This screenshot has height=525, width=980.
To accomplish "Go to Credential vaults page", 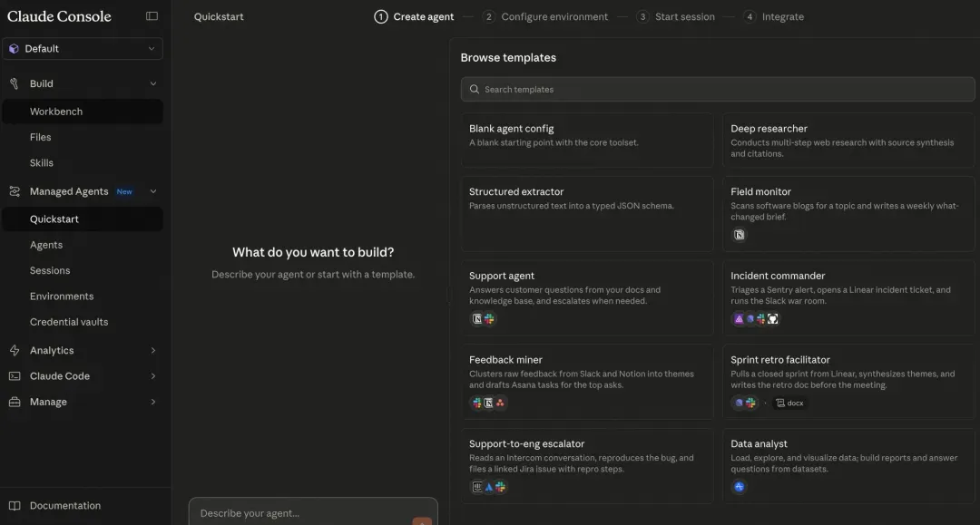I will point(69,322).
